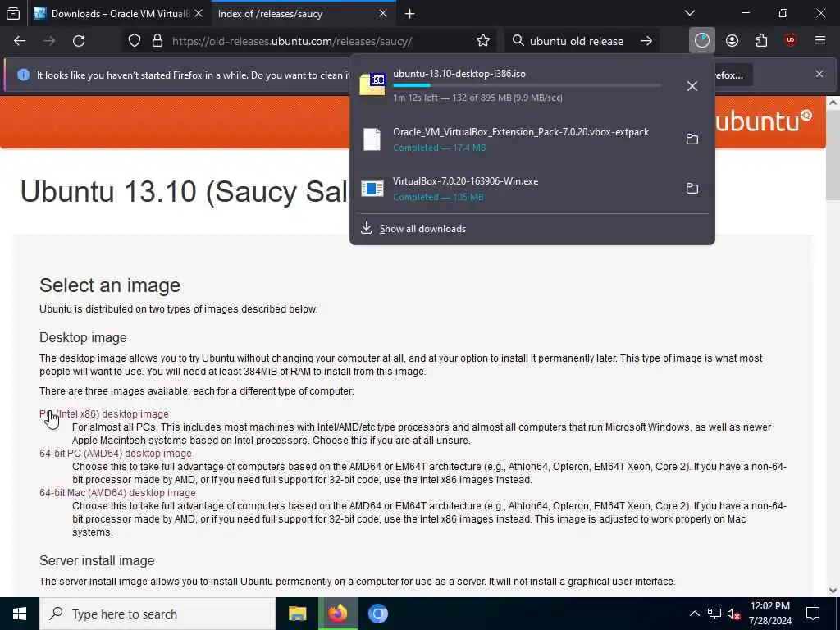
Task: Open 64-bit Mac (AMD64) desktop image link
Action: click(x=117, y=493)
